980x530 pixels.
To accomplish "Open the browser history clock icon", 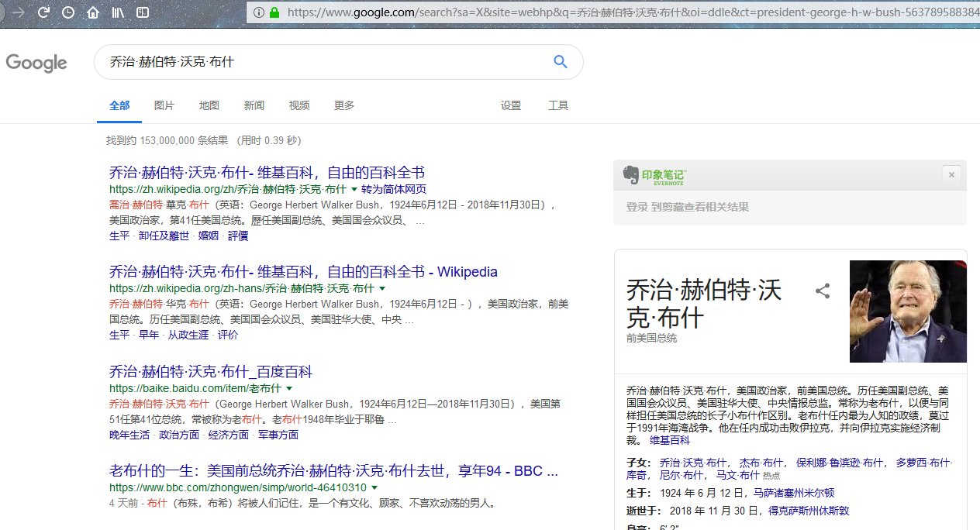I will pyautogui.click(x=68, y=12).
